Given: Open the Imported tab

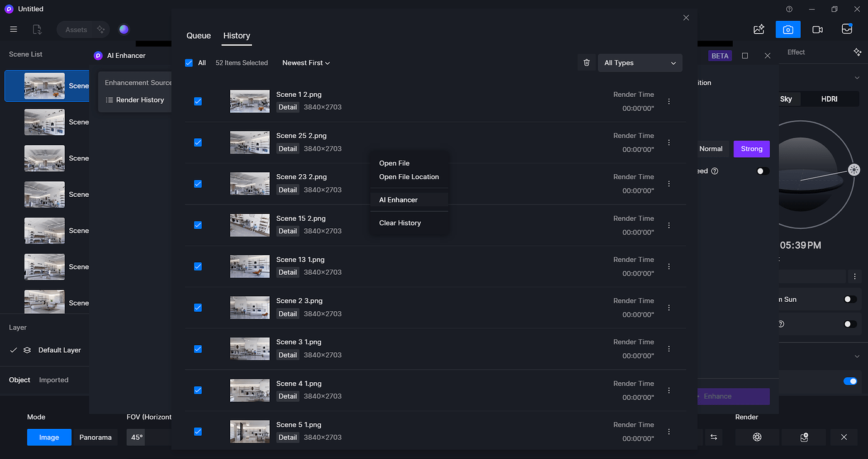Looking at the screenshot, I should (53, 380).
